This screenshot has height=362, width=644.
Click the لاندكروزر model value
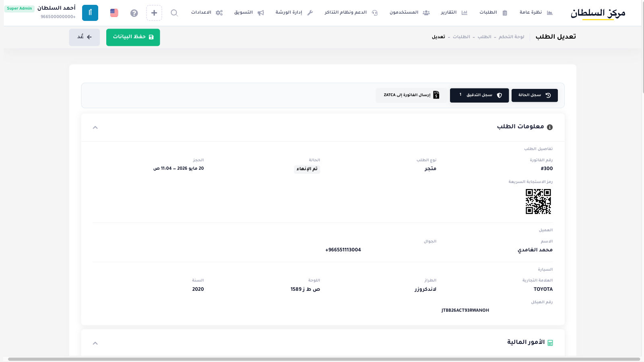425,290
